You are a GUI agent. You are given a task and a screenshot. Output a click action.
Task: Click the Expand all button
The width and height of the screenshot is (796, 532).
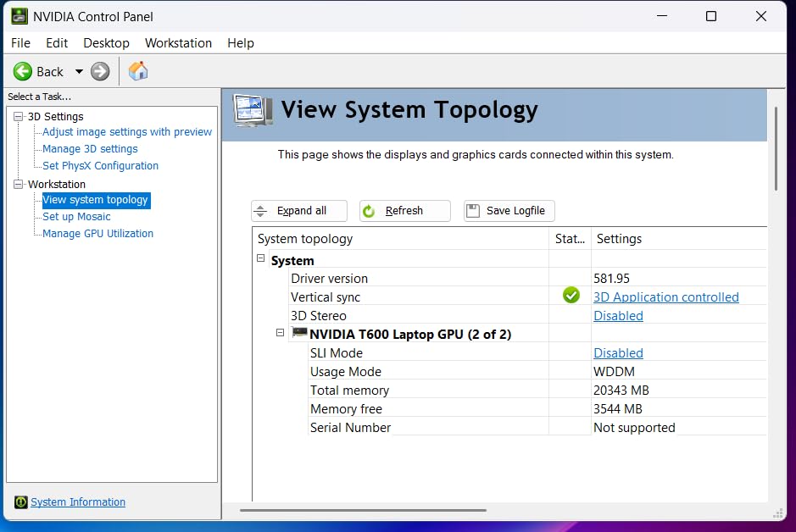(299, 211)
